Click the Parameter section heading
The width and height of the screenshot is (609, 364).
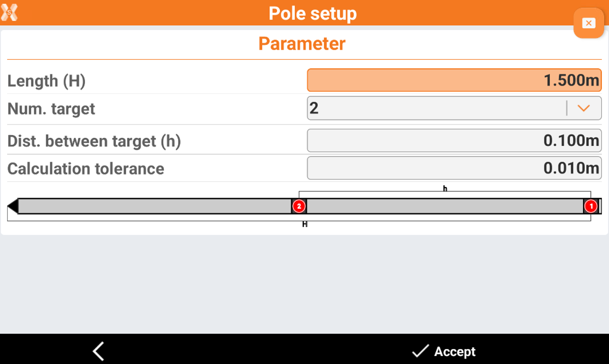point(302,44)
